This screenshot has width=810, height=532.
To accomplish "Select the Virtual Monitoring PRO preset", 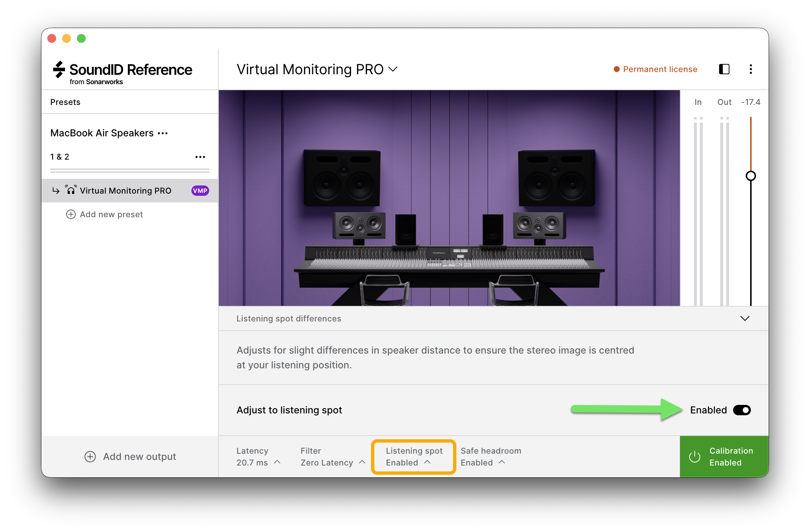I will [130, 191].
